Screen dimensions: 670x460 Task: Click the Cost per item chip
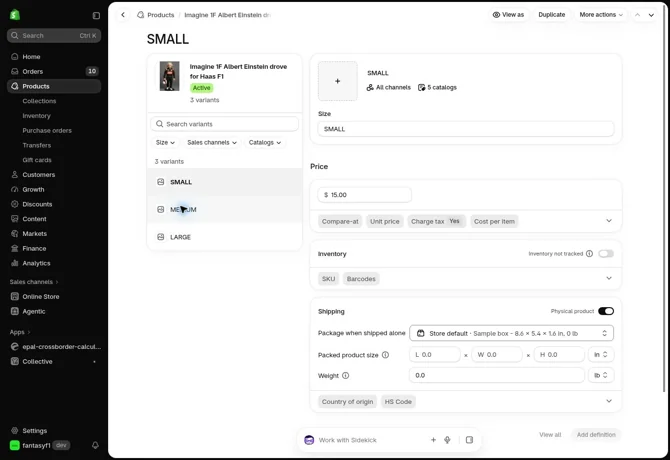[x=494, y=221]
